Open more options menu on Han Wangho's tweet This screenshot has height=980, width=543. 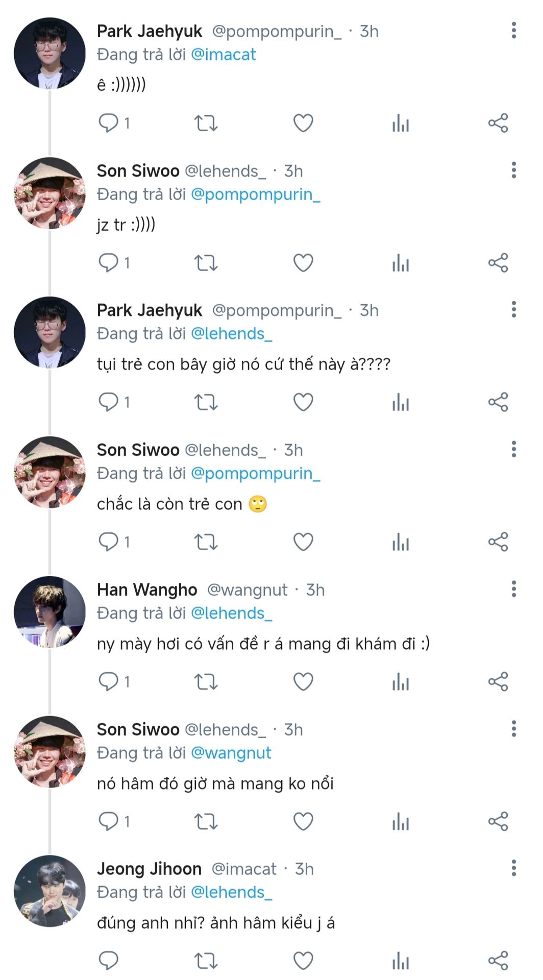click(513, 589)
